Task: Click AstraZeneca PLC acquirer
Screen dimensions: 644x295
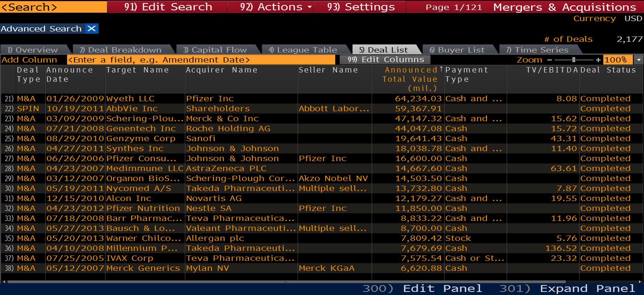Action: click(x=226, y=168)
